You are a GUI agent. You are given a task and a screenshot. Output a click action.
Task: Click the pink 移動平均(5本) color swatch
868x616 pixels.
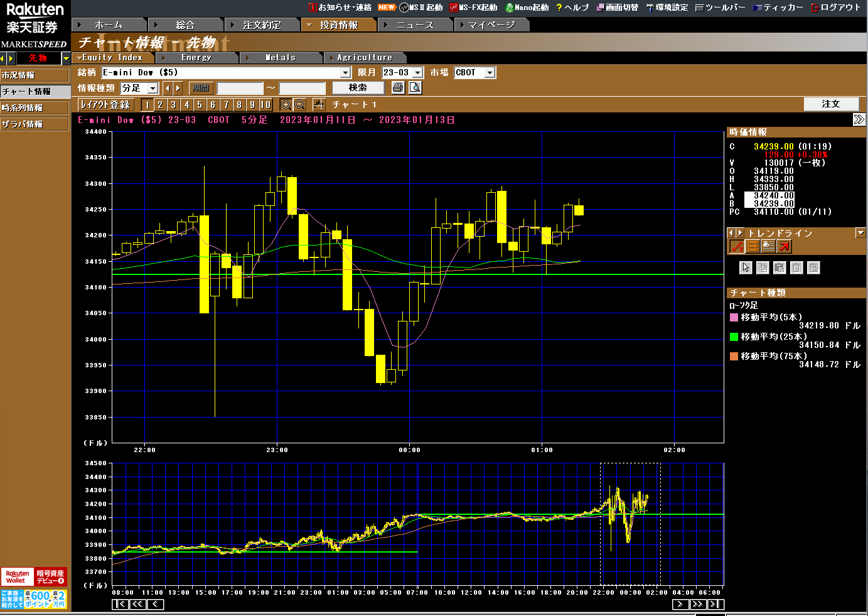734,318
